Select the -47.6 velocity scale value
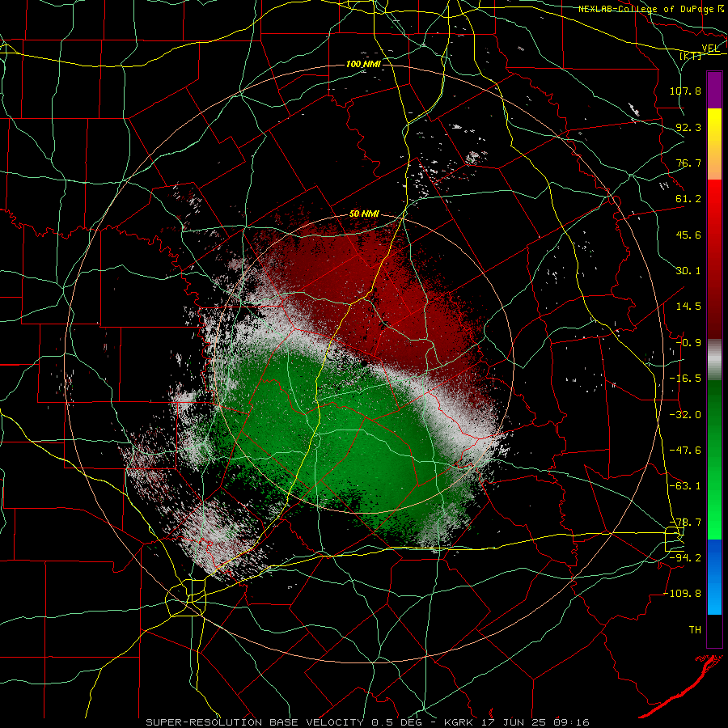Screen dimensions: 728x728 pyautogui.click(x=685, y=451)
